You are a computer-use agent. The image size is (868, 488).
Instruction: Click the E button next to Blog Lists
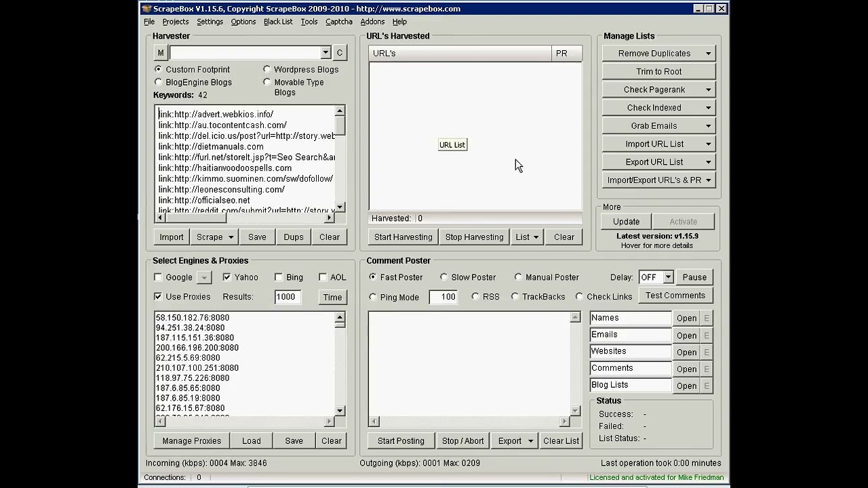(707, 386)
